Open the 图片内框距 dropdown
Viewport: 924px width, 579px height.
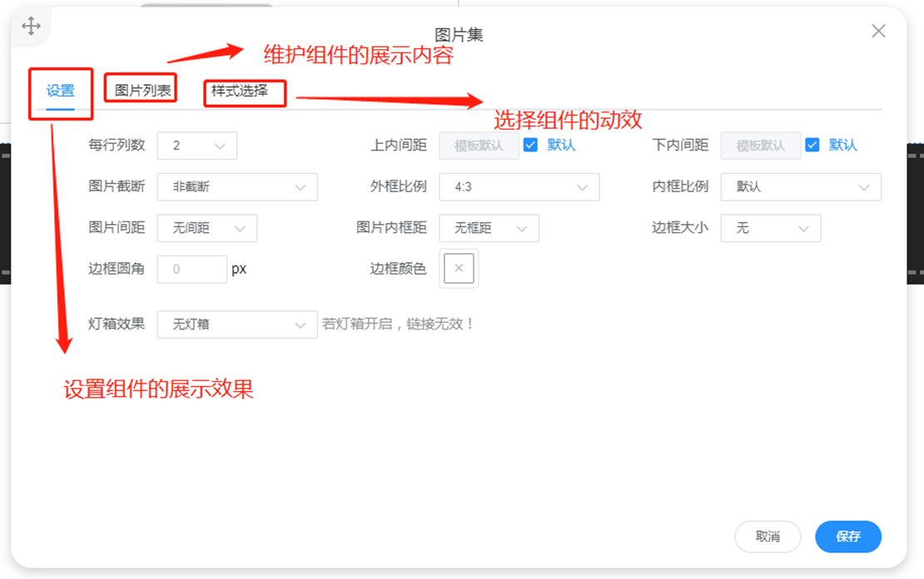(489, 228)
